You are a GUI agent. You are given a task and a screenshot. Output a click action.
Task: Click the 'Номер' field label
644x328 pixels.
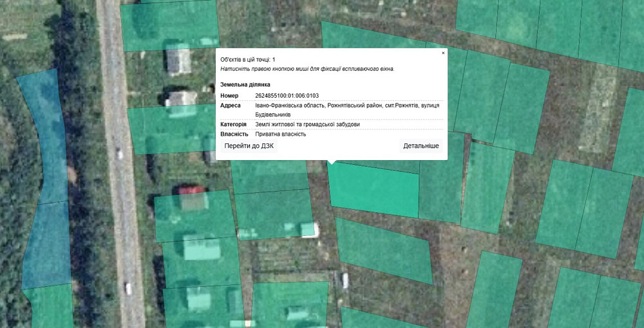click(x=229, y=96)
